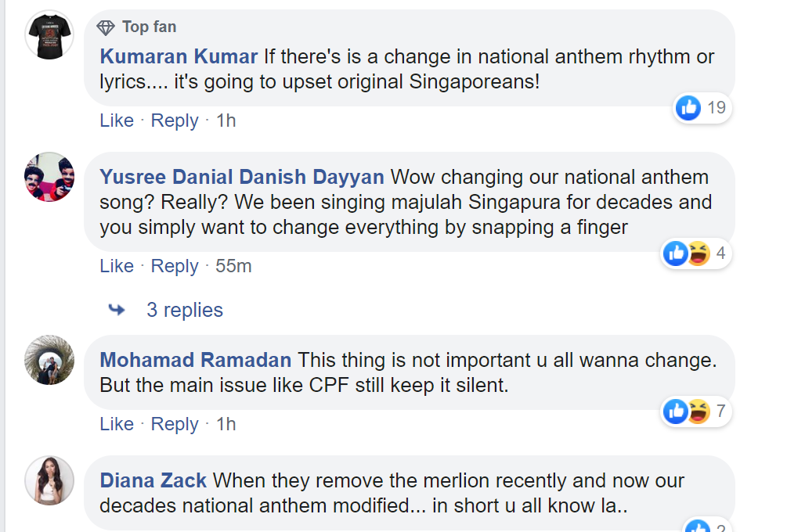Viewport: 787px width, 532px height.
Task: Click thumbs-up reaction on Mohamad Ramadan's comment
Action: point(676,412)
